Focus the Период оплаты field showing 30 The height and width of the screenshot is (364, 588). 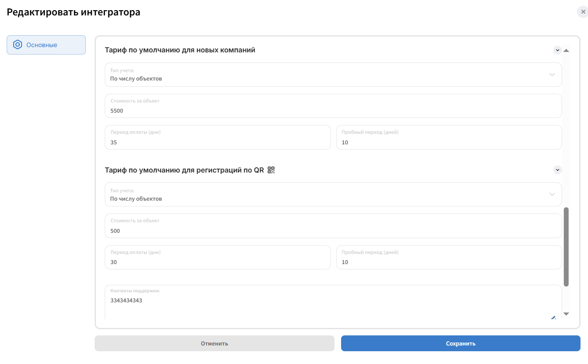[x=218, y=257]
